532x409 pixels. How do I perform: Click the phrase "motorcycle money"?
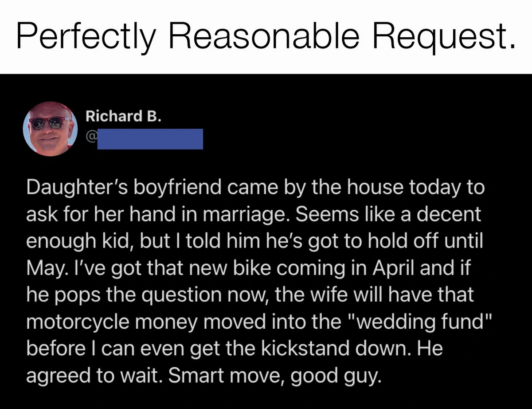104,322
